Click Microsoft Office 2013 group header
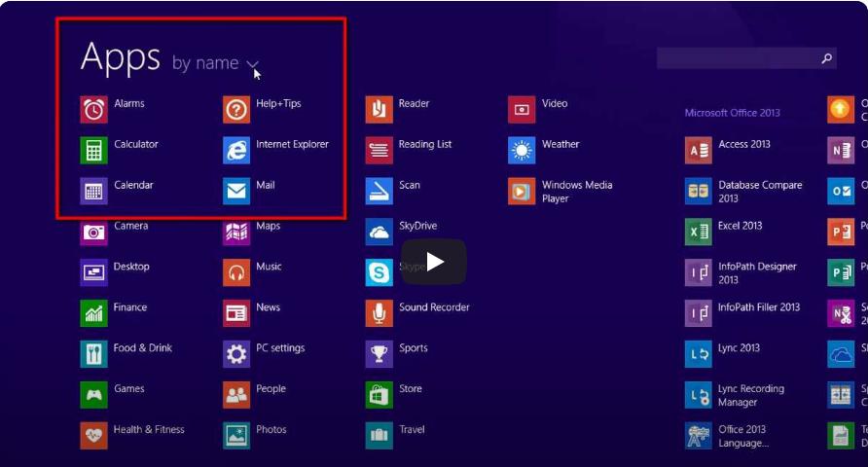The image size is (868, 467). [x=733, y=113]
